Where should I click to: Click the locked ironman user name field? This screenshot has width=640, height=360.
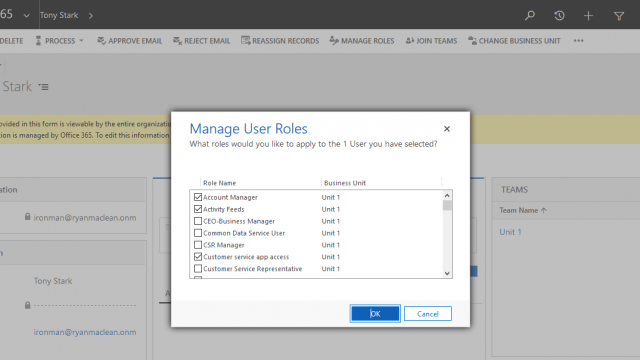(x=85, y=218)
